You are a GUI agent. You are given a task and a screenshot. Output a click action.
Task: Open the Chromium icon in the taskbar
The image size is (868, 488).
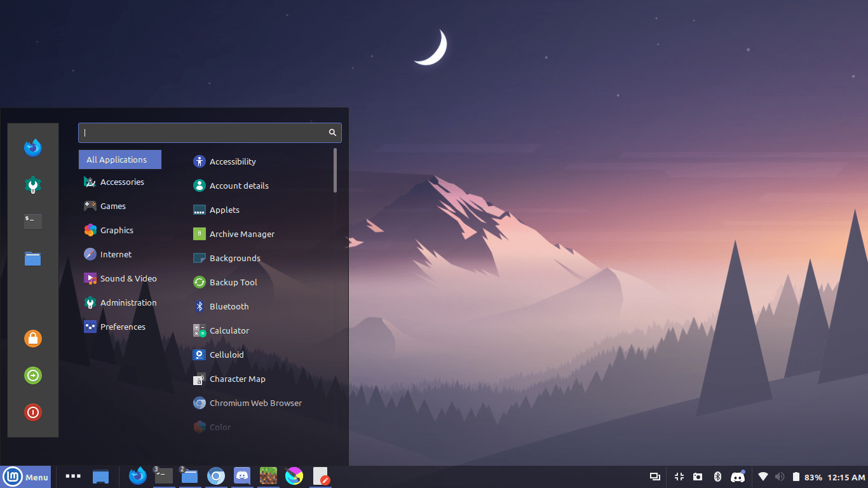pos(216,476)
